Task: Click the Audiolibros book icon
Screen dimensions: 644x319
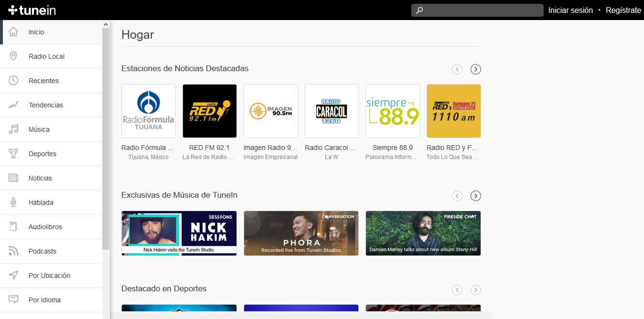Action: (x=13, y=227)
